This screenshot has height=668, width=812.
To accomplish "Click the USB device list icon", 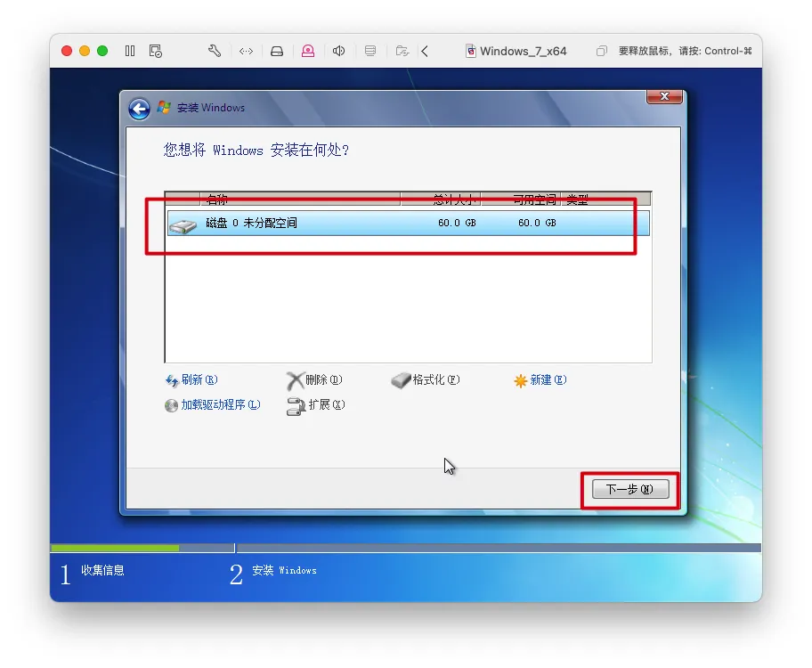I will point(370,51).
